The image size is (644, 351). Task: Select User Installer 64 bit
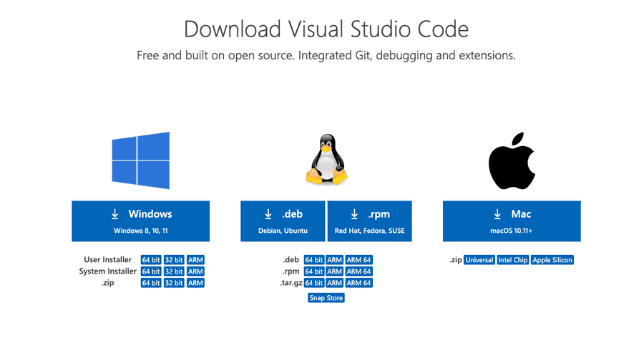(x=151, y=260)
